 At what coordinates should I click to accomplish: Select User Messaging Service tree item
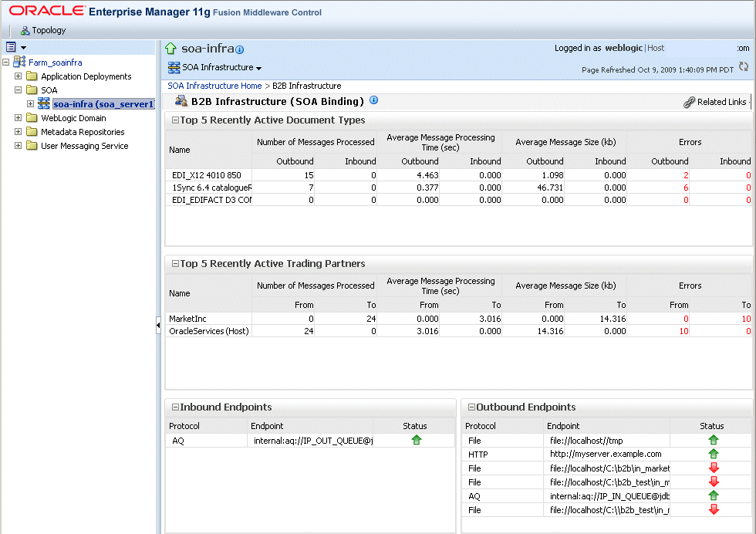pyautogui.click(x=84, y=146)
